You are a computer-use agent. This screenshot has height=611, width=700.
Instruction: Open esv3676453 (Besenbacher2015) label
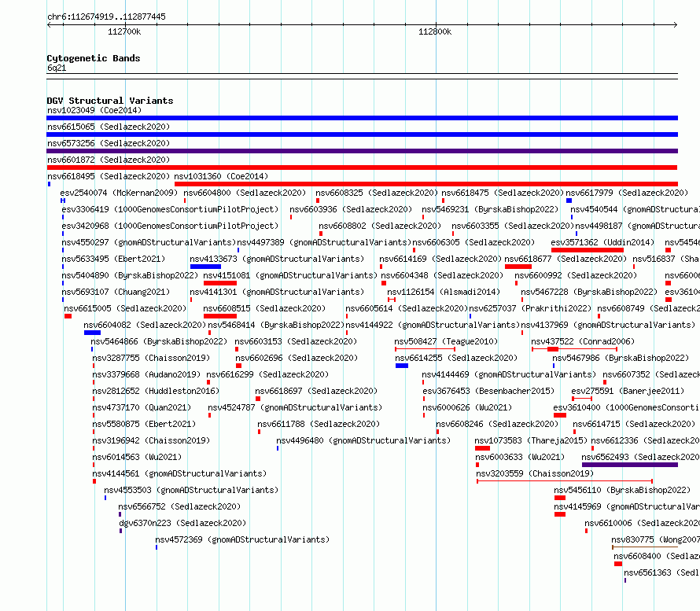(488, 391)
